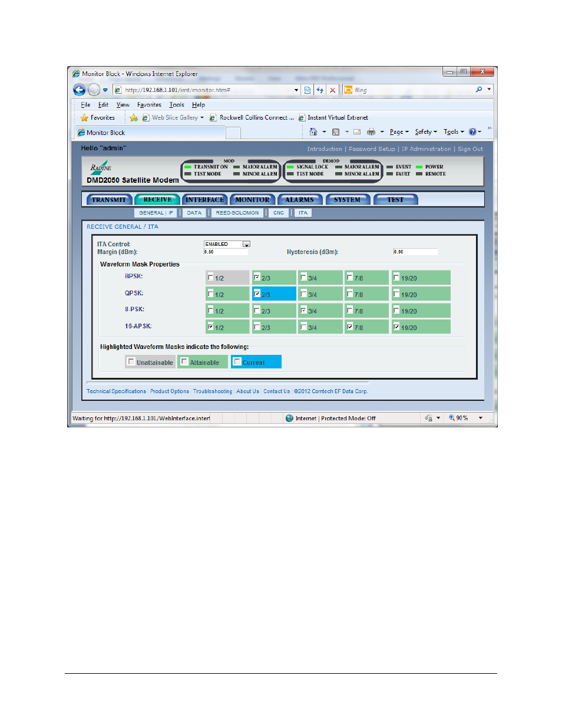Open the ITA Control dropdown
562x728 pixels.
(x=246, y=244)
